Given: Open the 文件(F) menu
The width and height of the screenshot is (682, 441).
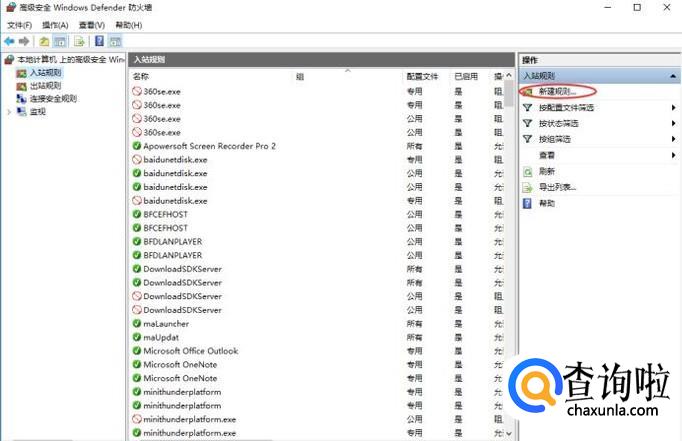Looking at the screenshot, I should [20, 25].
